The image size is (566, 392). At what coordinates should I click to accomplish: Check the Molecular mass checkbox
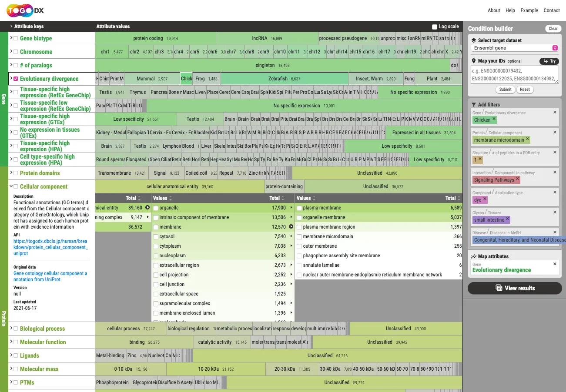tap(16, 369)
